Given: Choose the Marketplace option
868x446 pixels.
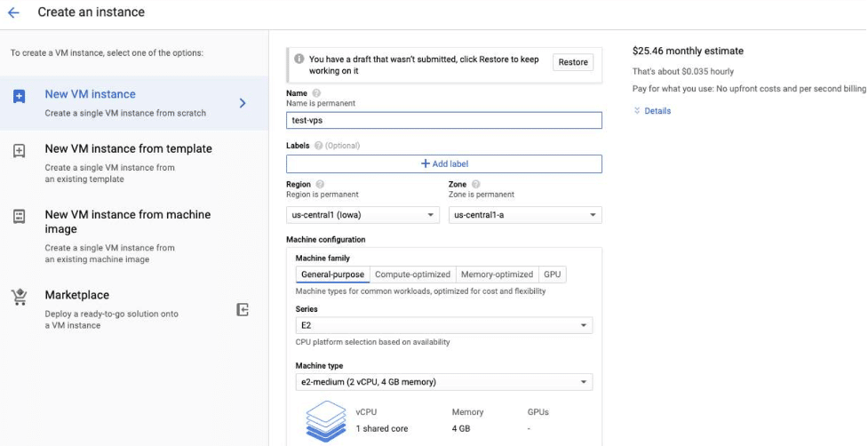Looking at the screenshot, I should (134, 309).
